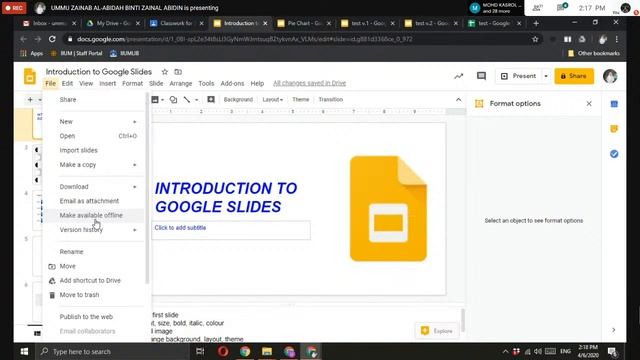The image size is (640, 360).
Task: Click the Theme button
Action: 301,100
